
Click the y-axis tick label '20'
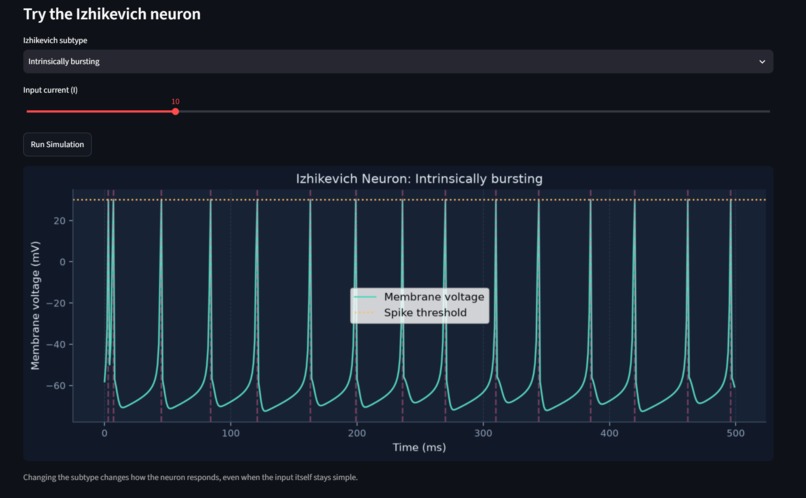pyautogui.click(x=60, y=221)
